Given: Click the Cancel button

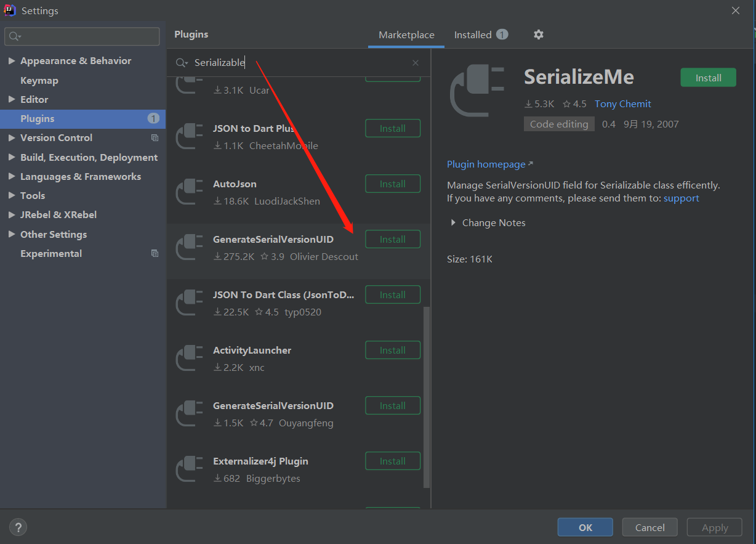Looking at the screenshot, I should point(650,527).
